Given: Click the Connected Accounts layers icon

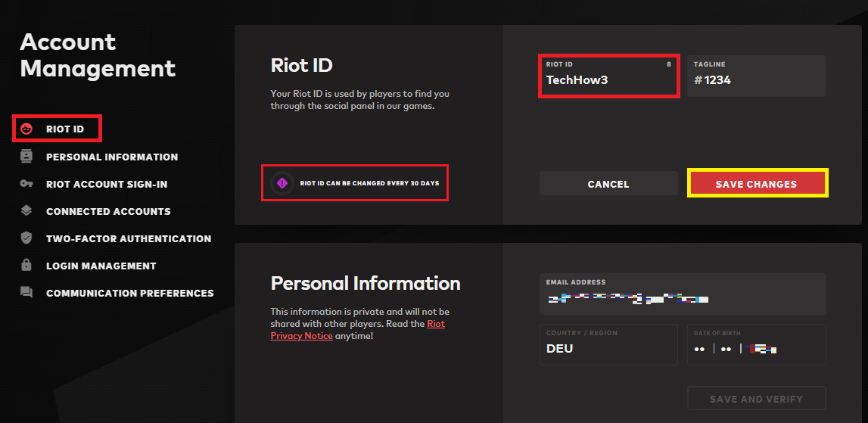Looking at the screenshot, I should coord(26,211).
